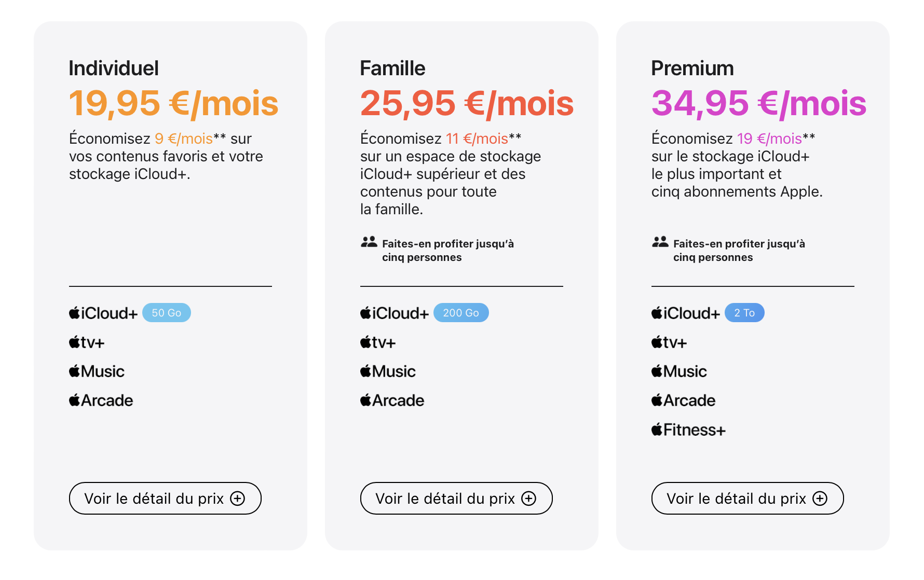Click the 19,95 €/mois price heading
Screen dimensions: 924x580
(174, 103)
